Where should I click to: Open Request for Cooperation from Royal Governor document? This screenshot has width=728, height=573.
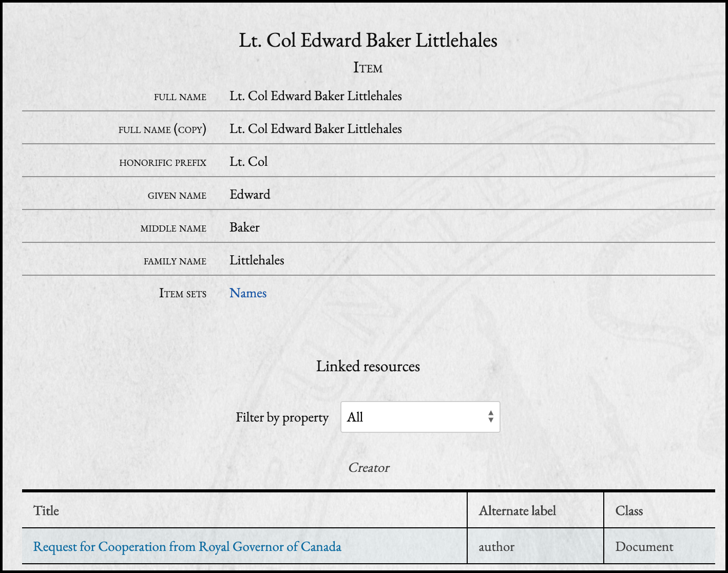pos(187,547)
